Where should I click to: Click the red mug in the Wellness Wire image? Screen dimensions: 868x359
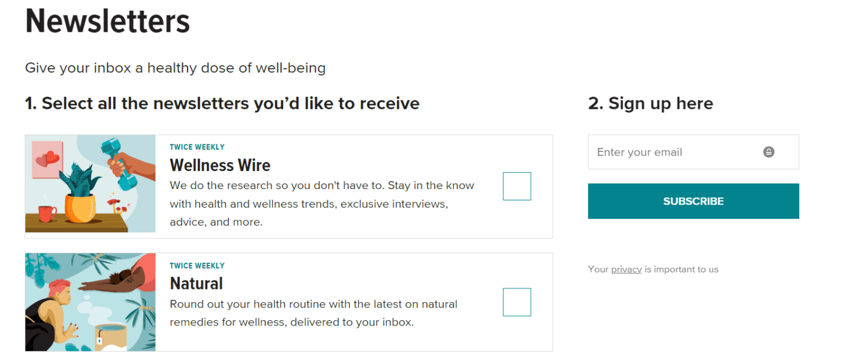(x=47, y=212)
